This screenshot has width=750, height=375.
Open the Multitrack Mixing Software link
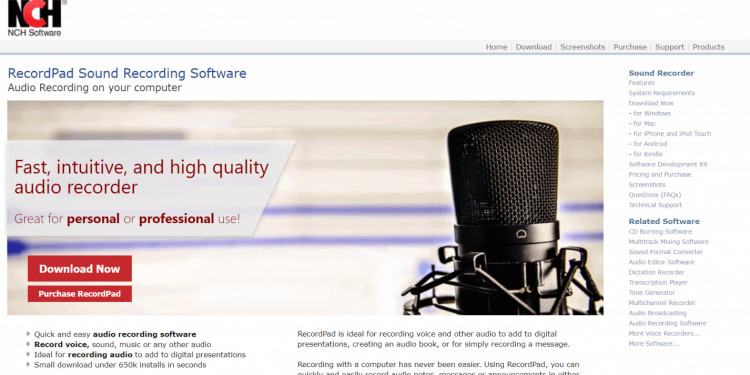click(x=668, y=242)
